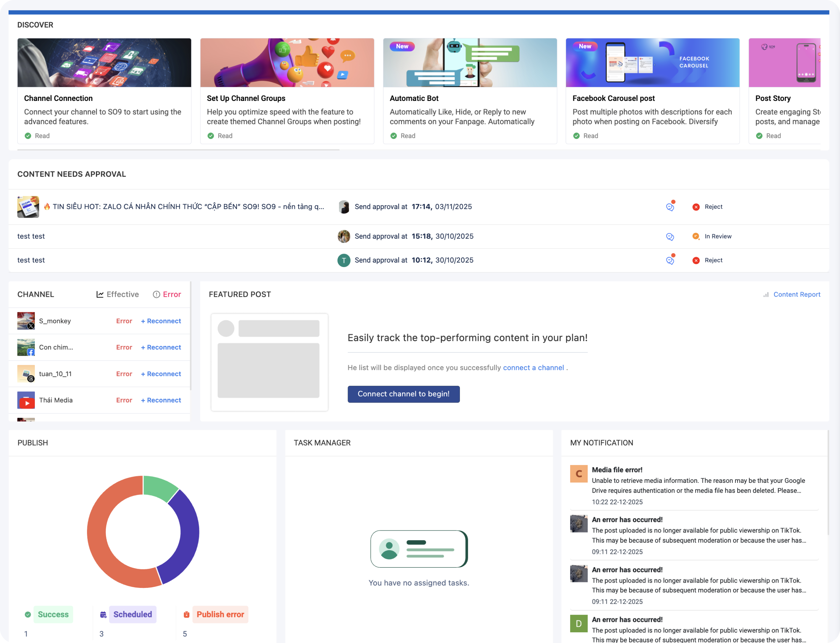This screenshot has height=643, width=840.
Task: Click the Discover horizontal scrollbar
Action: [178, 150]
